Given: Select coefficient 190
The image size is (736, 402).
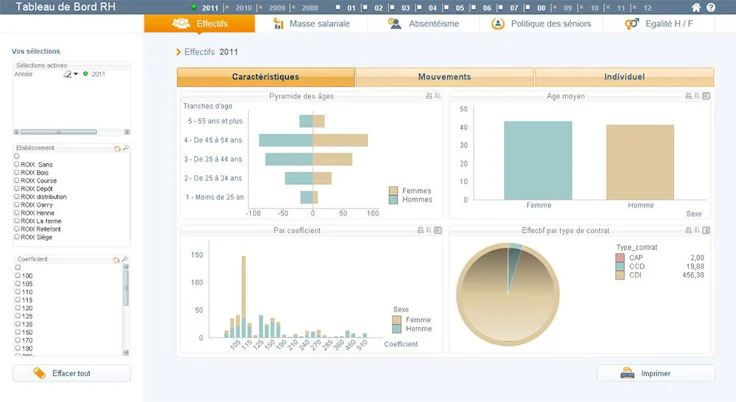Looking at the screenshot, I should coord(24,348).
